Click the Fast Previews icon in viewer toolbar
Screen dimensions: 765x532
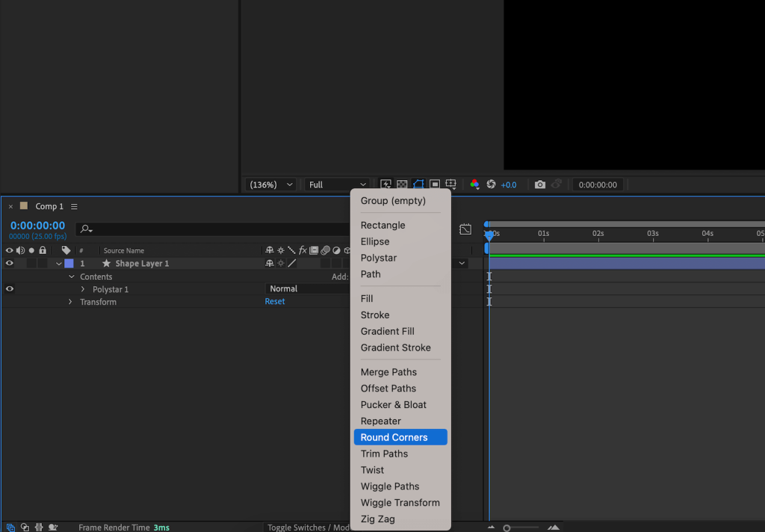coord(385,185)
